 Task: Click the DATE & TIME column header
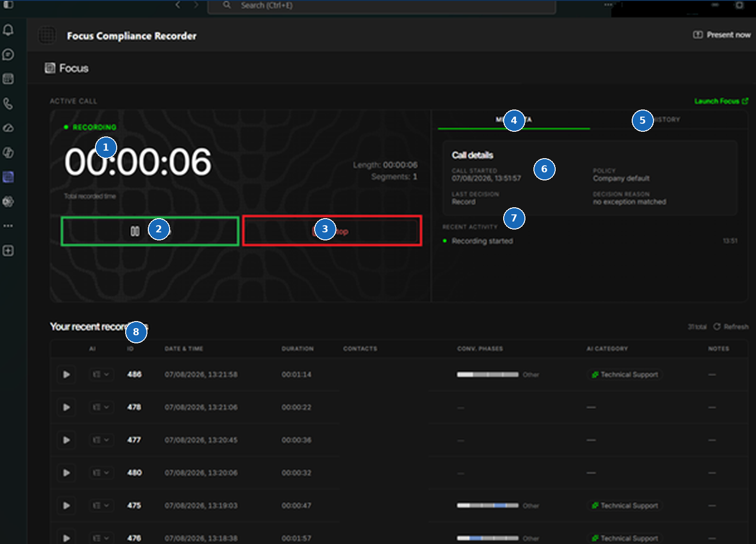pos(184,348)
